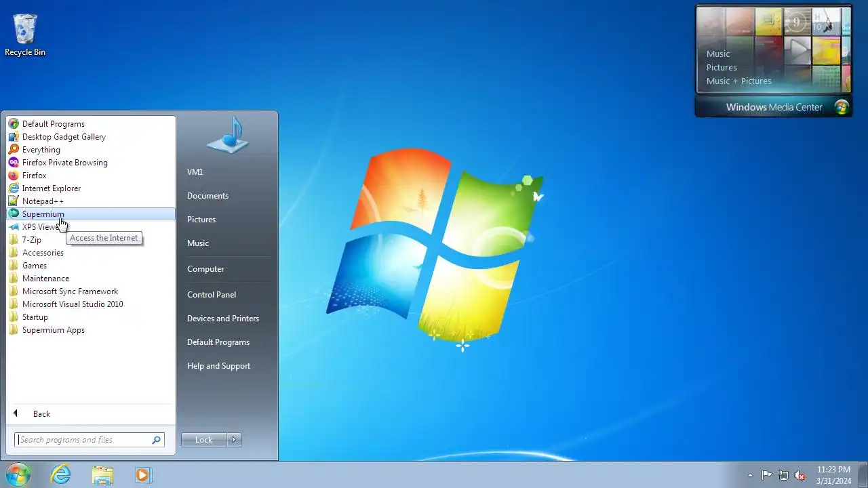Viewport: 868px width, 488px height.
Task: Expand the Supermium Apps folder
Action: pyautogui.click(x=91, y=330)
